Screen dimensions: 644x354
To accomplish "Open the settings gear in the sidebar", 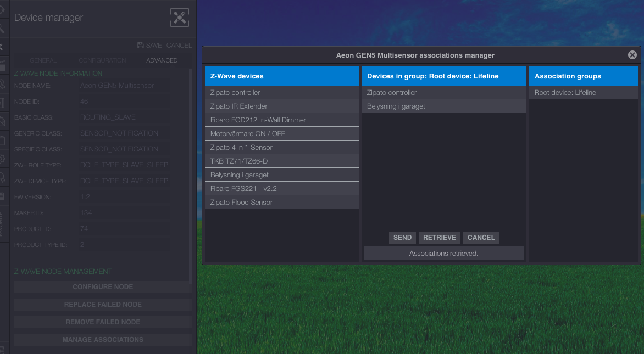I will [x=2, y=159].
